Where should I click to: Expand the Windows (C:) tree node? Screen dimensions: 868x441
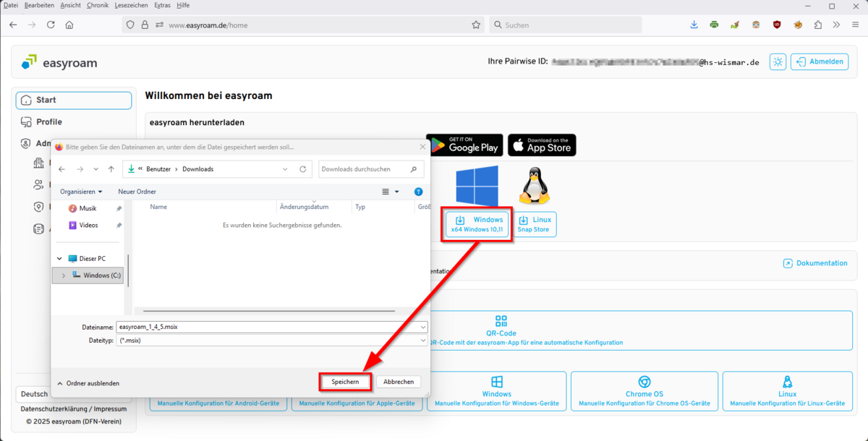coord(64,275)
